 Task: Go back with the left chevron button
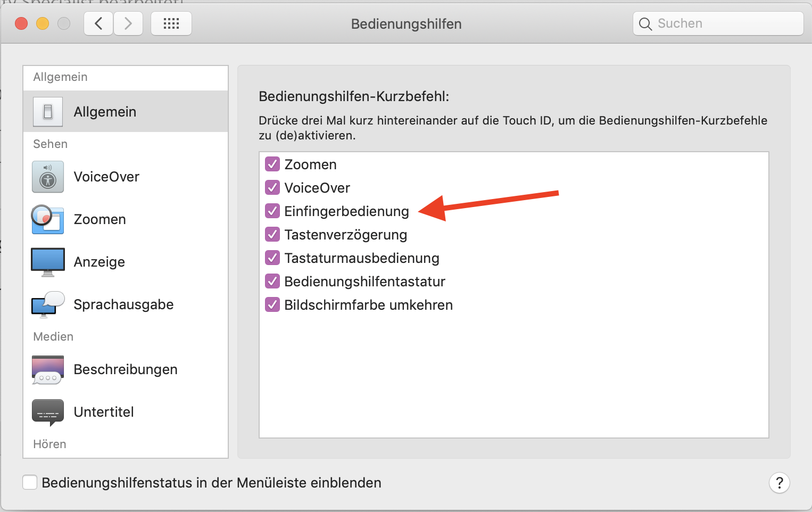pos(98,23)
